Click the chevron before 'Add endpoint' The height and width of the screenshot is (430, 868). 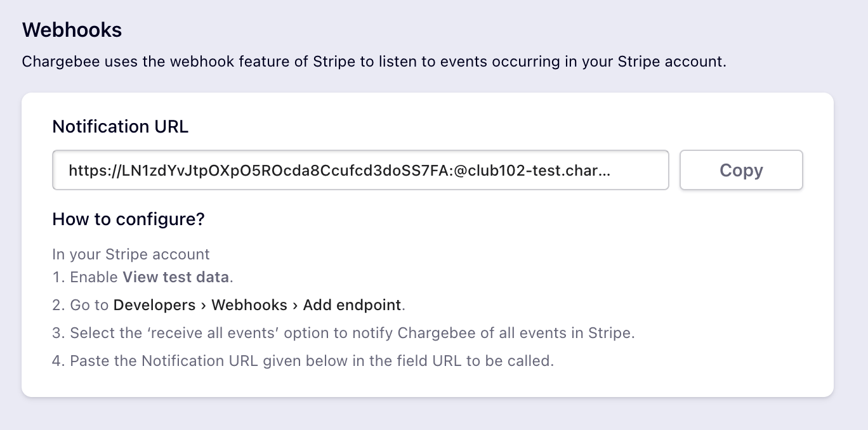point(295,305)
